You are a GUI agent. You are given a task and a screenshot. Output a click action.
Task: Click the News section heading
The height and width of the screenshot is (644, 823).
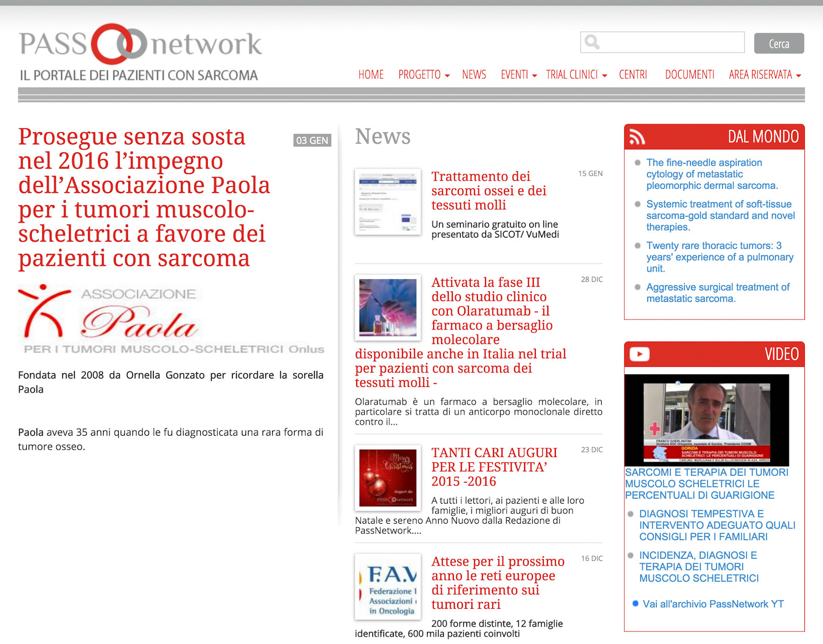(x=383, y=136)
